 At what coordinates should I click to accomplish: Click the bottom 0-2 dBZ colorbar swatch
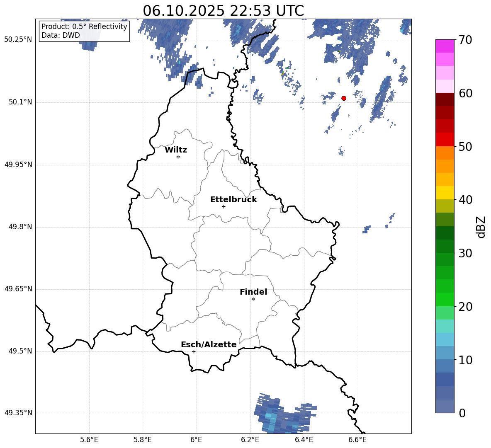tap(445, 406)
